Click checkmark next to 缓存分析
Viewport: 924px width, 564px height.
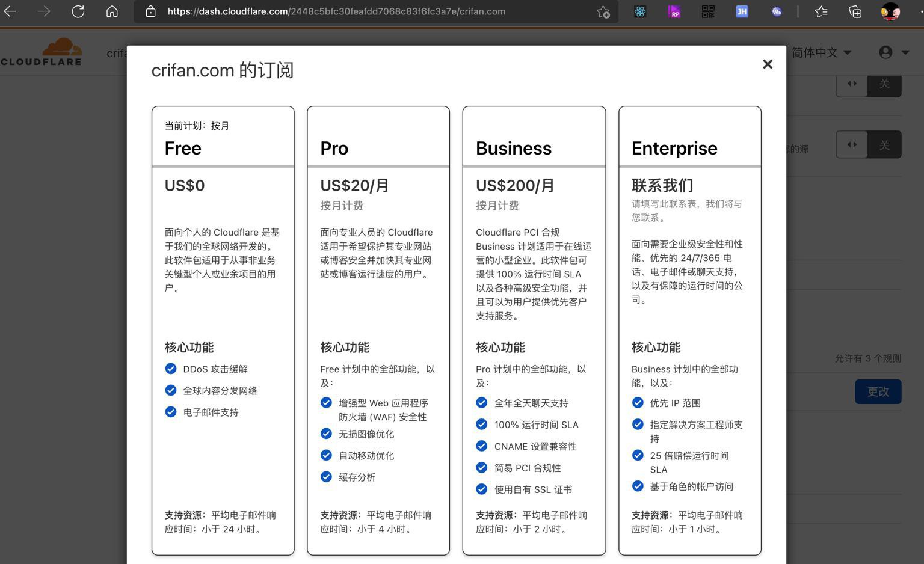tap(326, 477)
